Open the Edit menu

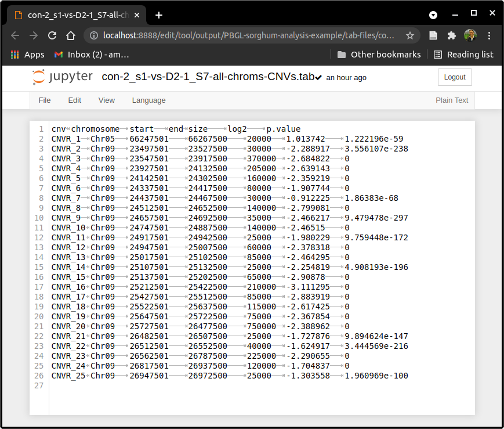point(75,100)
